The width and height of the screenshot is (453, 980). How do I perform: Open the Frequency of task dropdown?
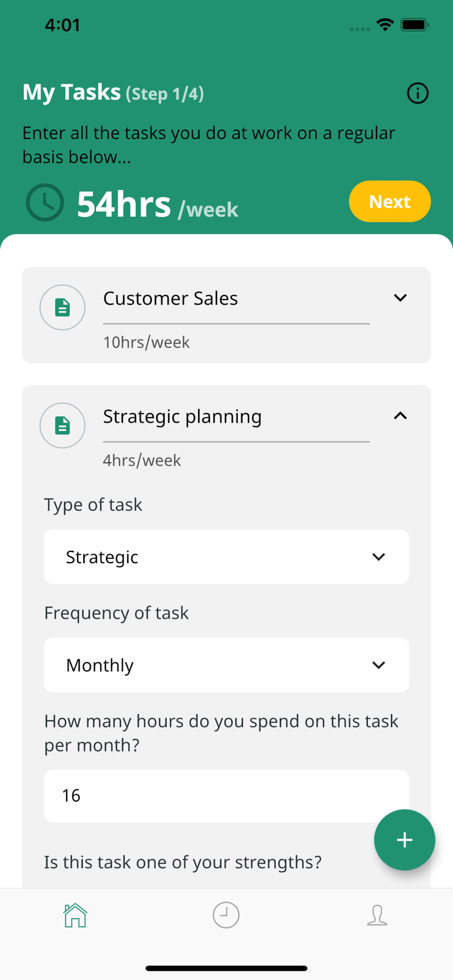click(226, 665)
